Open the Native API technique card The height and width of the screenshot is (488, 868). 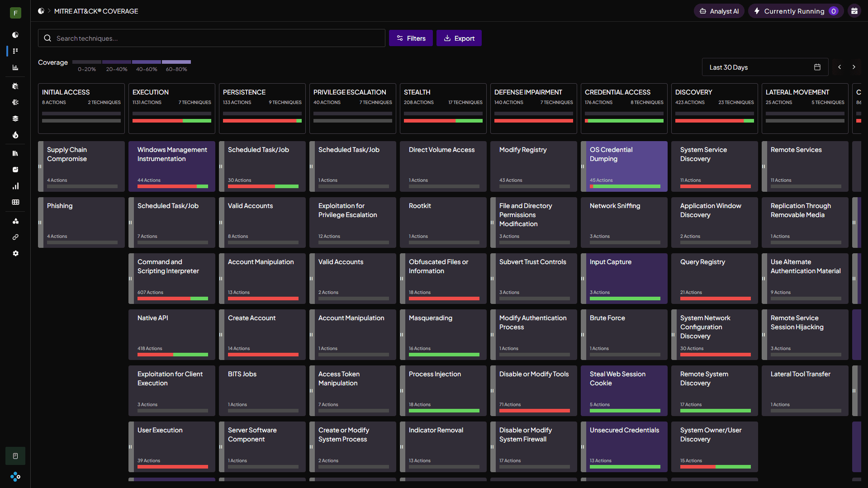[172, 335]
